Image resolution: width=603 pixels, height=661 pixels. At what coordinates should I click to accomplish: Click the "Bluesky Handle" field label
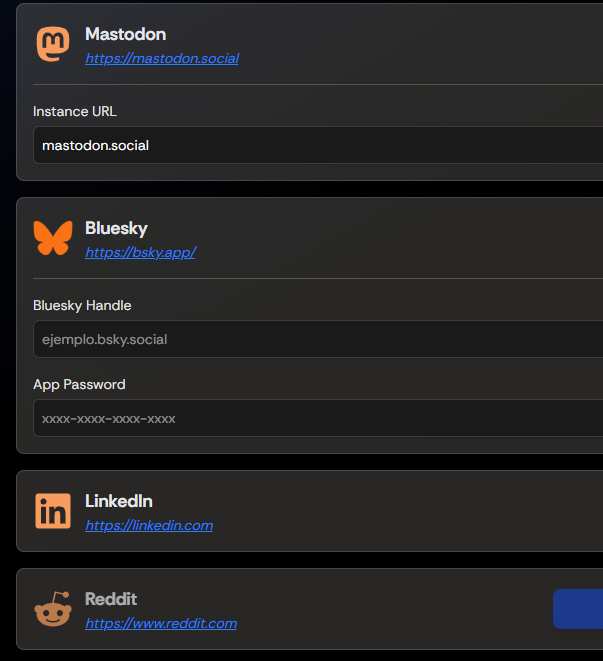pos(82,305)
